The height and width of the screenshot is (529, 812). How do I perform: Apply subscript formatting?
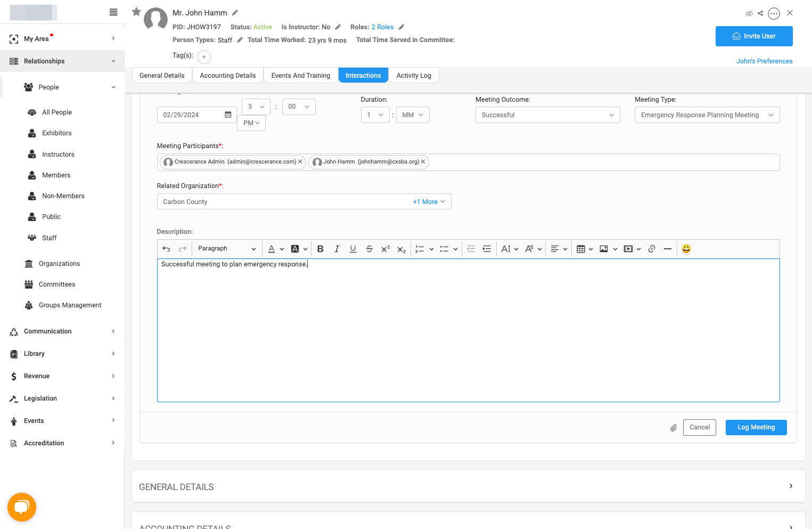click(401, 249)
